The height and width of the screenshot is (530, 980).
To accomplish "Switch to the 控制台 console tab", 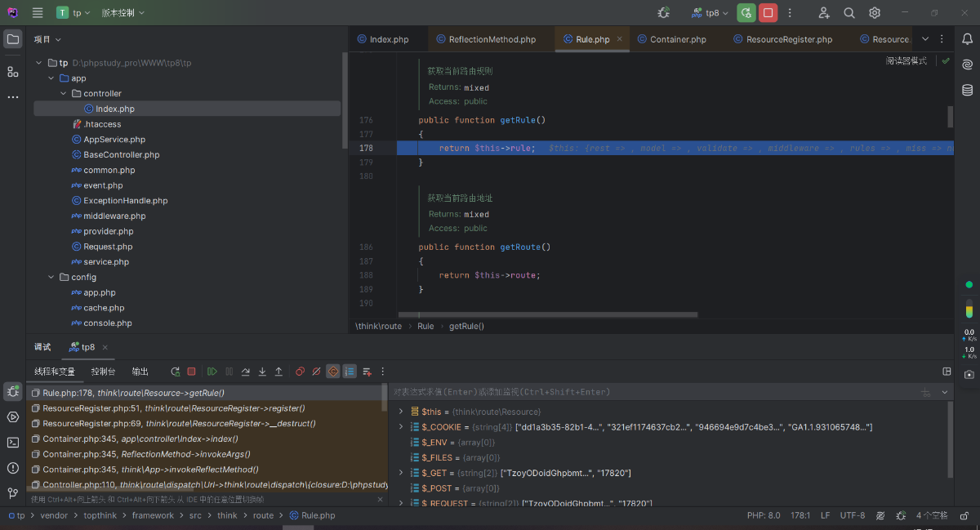I will point(102,371).
